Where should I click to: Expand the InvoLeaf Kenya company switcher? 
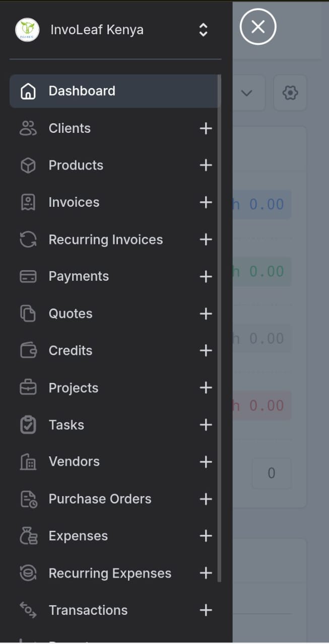pos(203,30)
